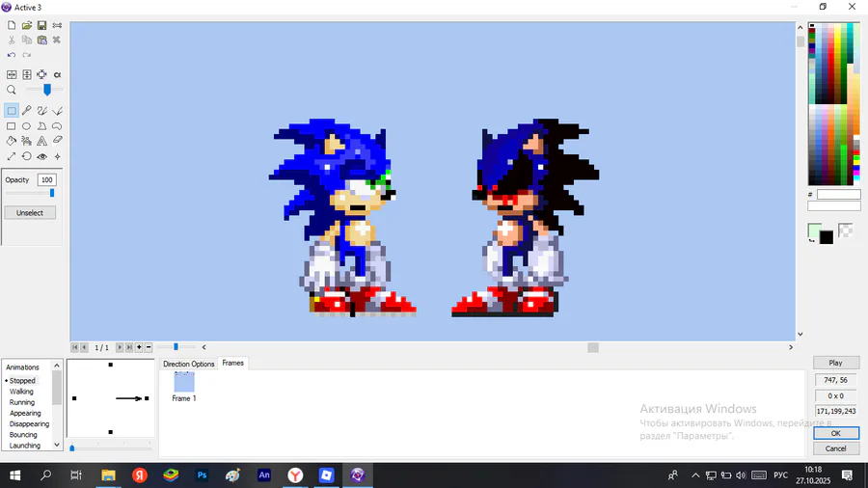Select the Appearing animation
The height and width of the screenshot is (488, 868).
[25, 414]
